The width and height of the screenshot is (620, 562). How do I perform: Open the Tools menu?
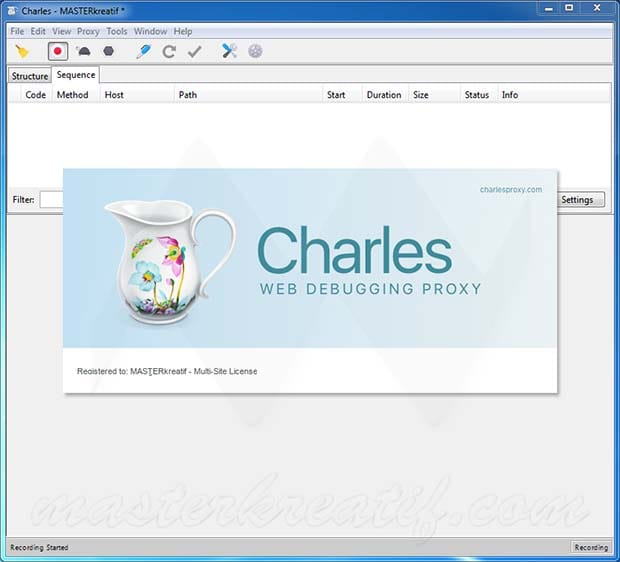pyautogui.click(x=117, y=31)
